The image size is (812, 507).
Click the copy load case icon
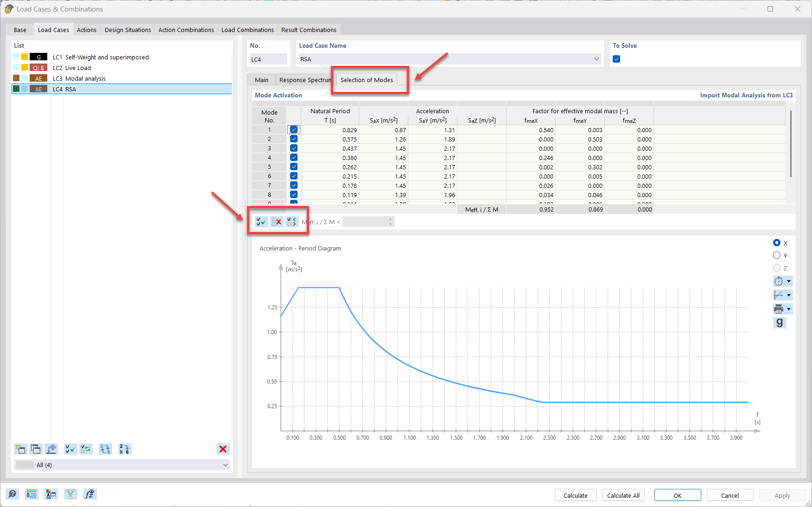[36, 449]
